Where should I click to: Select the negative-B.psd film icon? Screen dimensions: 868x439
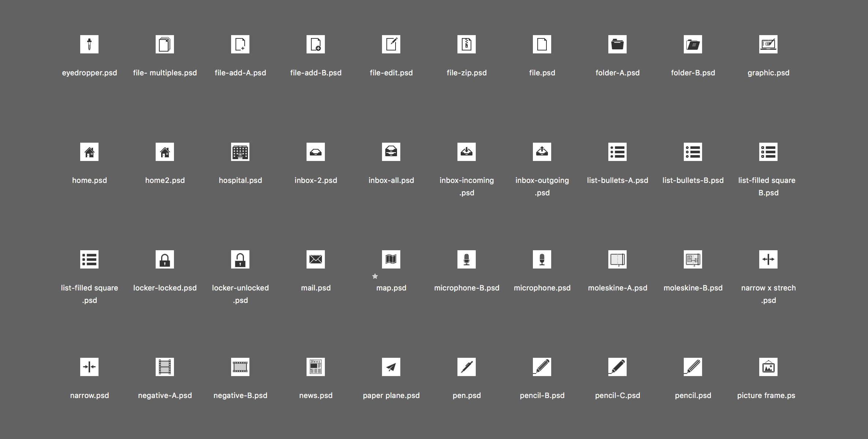[240, 367]
